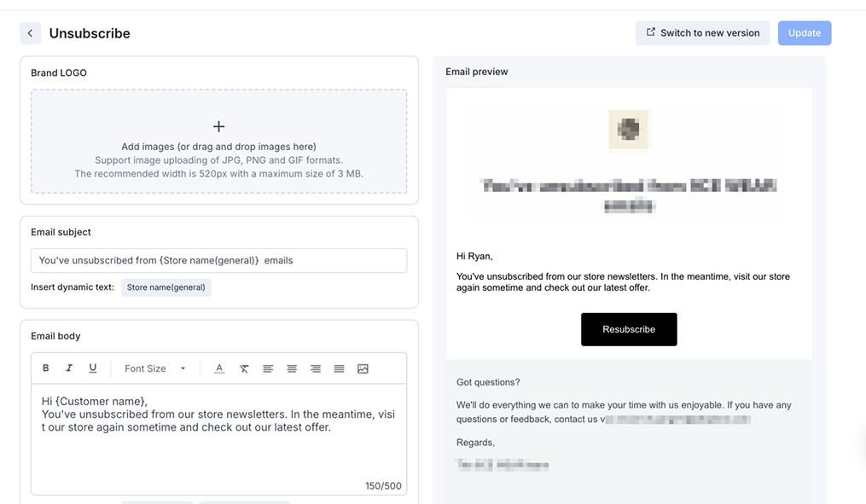Align email body text right

click(316, 368)
